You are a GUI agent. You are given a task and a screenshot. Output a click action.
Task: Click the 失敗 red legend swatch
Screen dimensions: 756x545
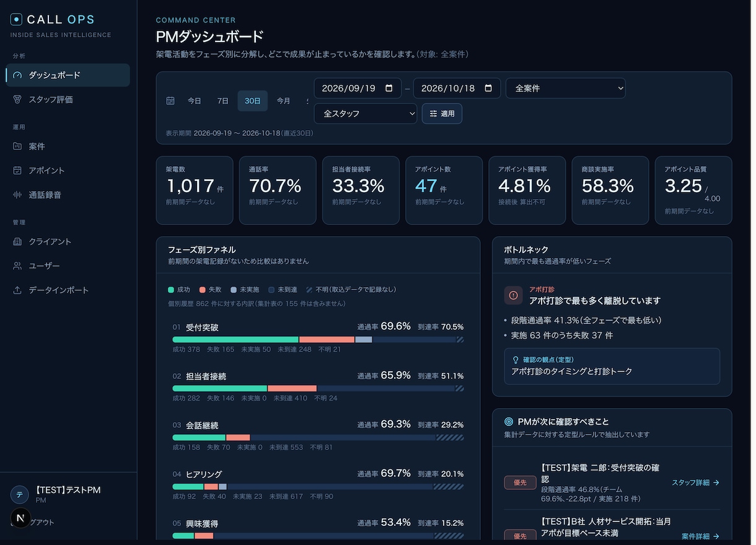click(202, 290)
